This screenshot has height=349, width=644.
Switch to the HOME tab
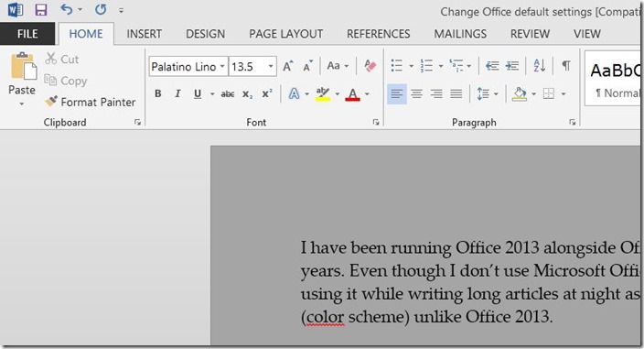86,34
